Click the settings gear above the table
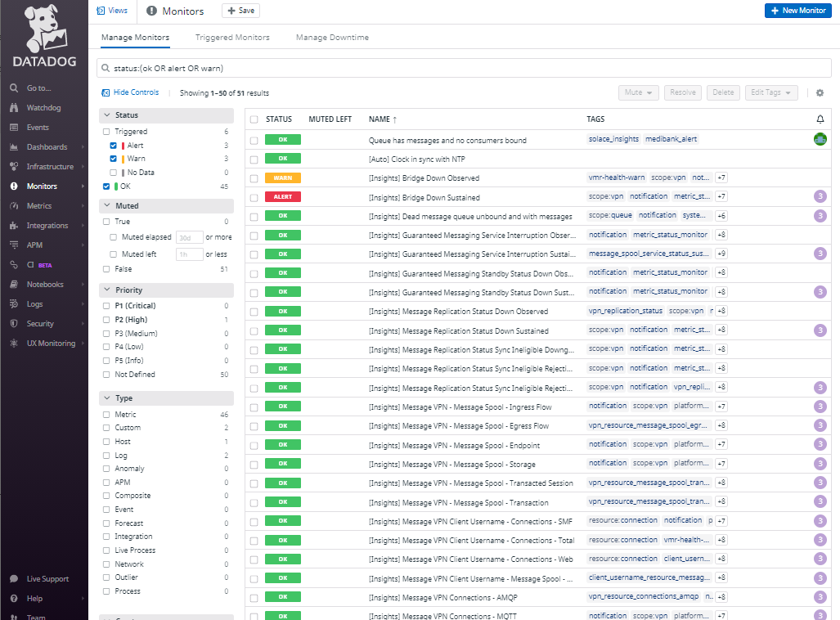840x620 pixels. click(x=820, y=93)
